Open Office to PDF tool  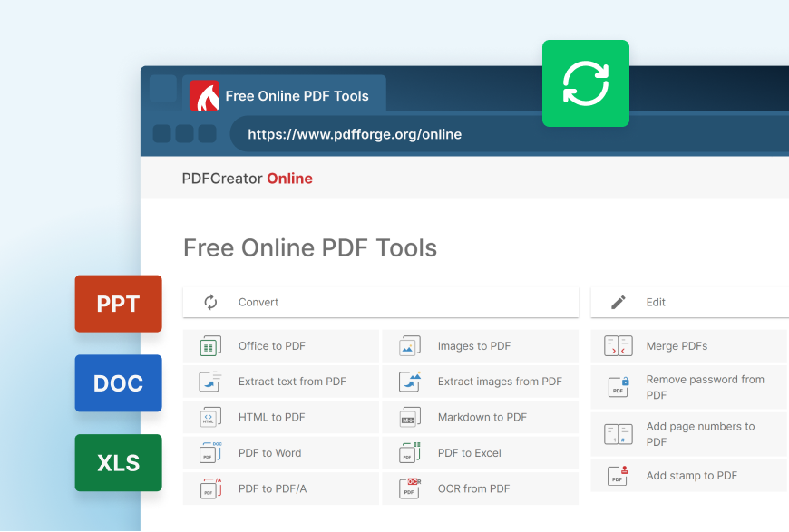pos(281,346)
